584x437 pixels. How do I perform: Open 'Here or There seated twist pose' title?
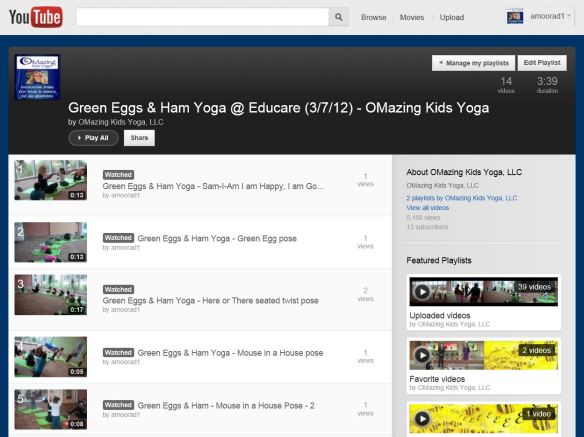point(210,301)
